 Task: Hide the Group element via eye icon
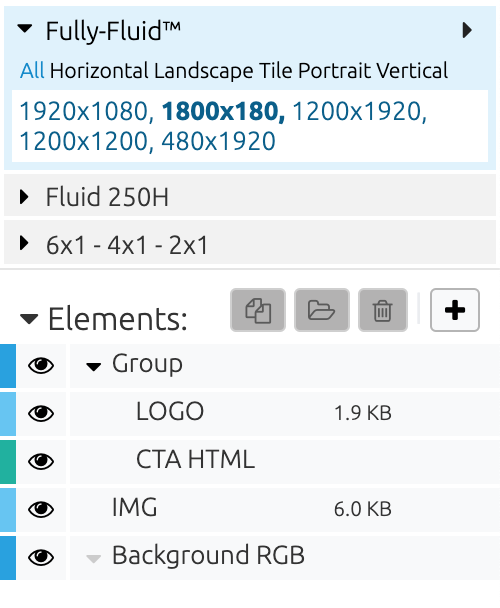tap(41, 365)
